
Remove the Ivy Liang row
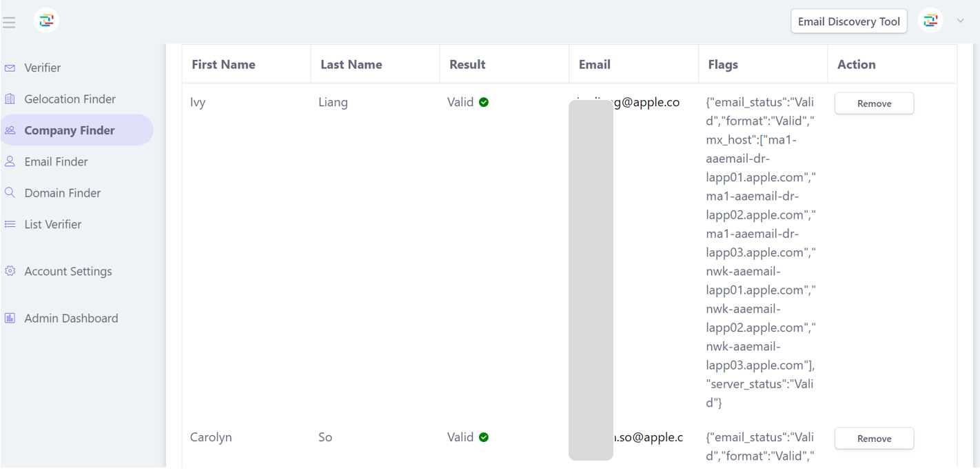(x=874, y=103)
